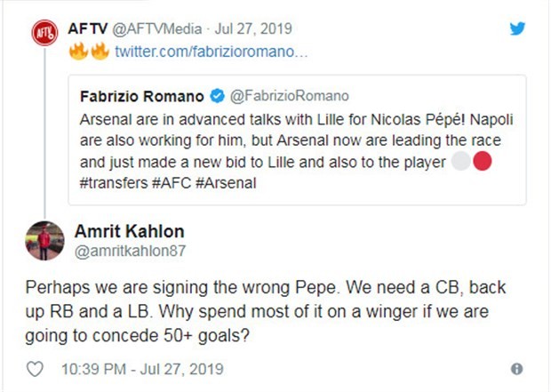
Task: Open the @amritkahlon87 handle
Action: 130,251
